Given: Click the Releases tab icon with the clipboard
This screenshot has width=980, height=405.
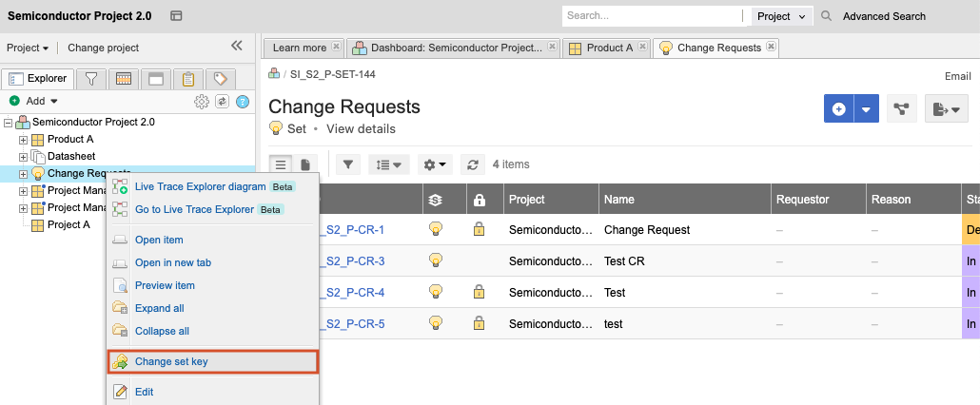Looking at the screenshot, I should [x=188, y=79].
